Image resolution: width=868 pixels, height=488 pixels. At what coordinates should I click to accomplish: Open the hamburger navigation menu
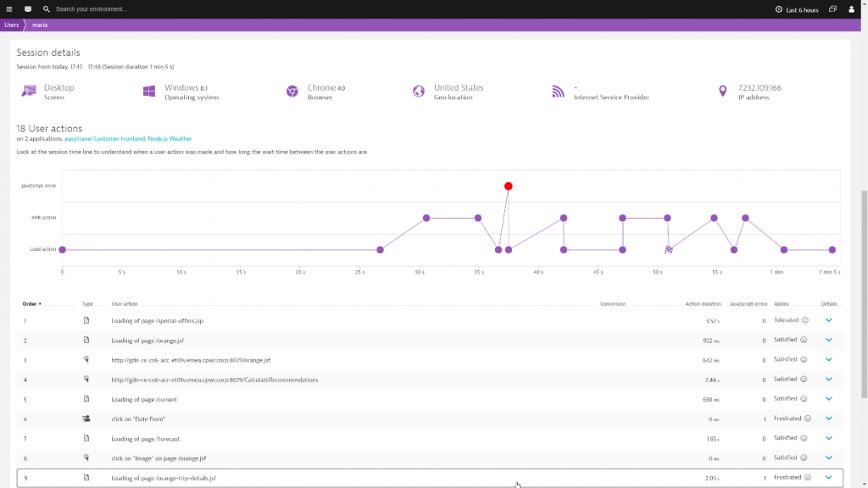click(9, 8)
